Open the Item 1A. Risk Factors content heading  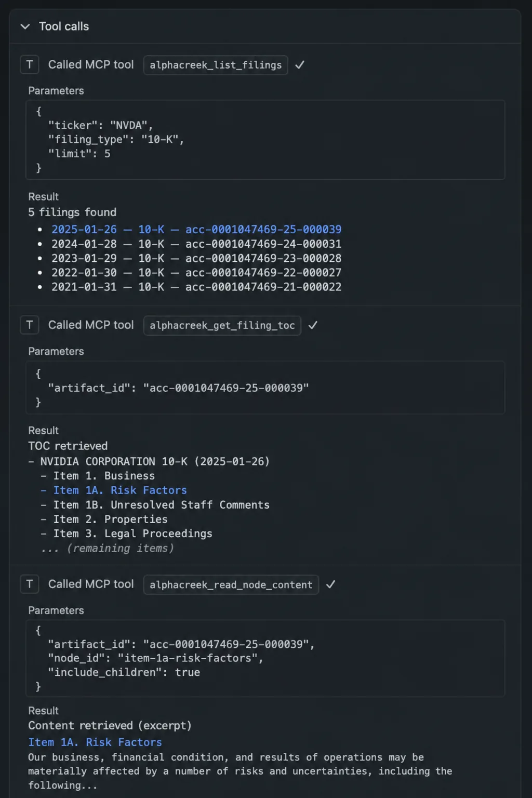coord(95,742)
